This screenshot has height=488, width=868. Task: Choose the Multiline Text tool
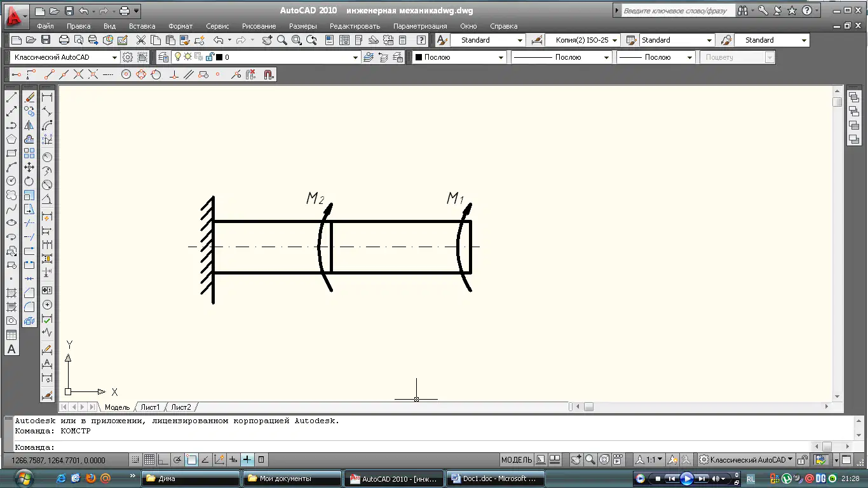click(x=11, y=349)
